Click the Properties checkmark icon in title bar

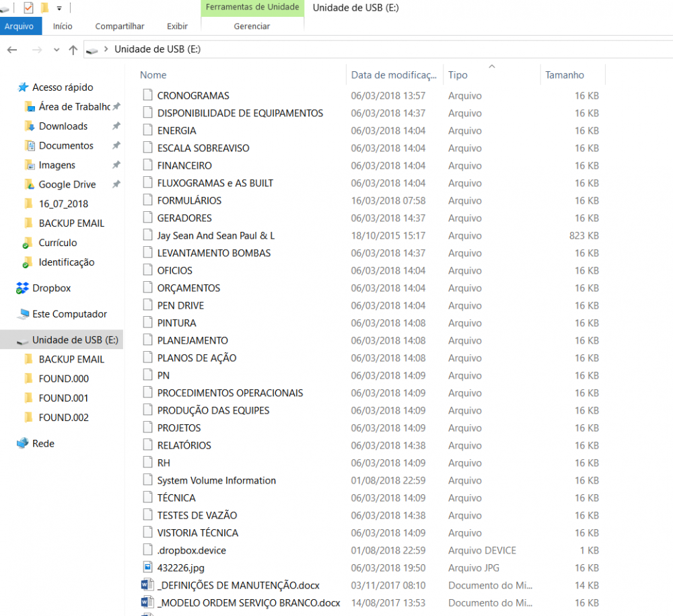coord(28,8)
